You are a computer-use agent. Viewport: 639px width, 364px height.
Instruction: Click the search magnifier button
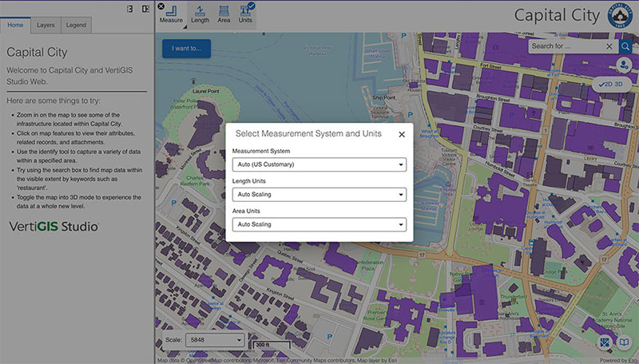(x=625, y=46)
